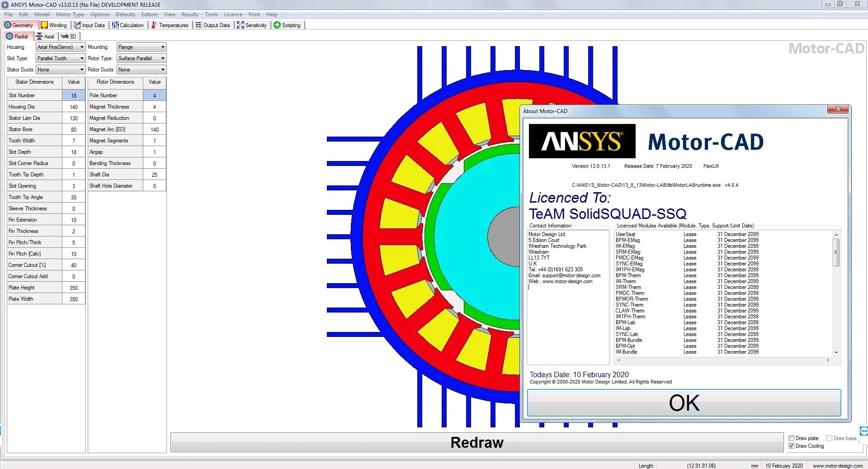Screen dimensions: 868x469
Task: Click the Magnet Arc [ED] value field
Action: 155,129
